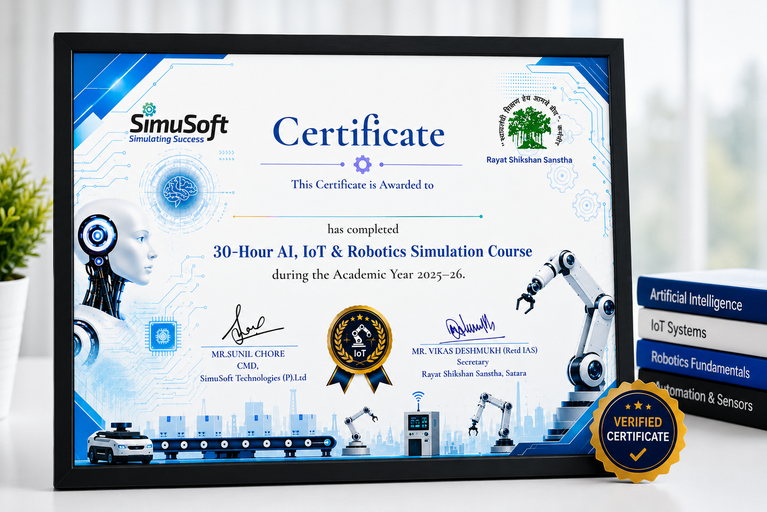
Task: Click the glowing brain icon
Action: (180, 190)
